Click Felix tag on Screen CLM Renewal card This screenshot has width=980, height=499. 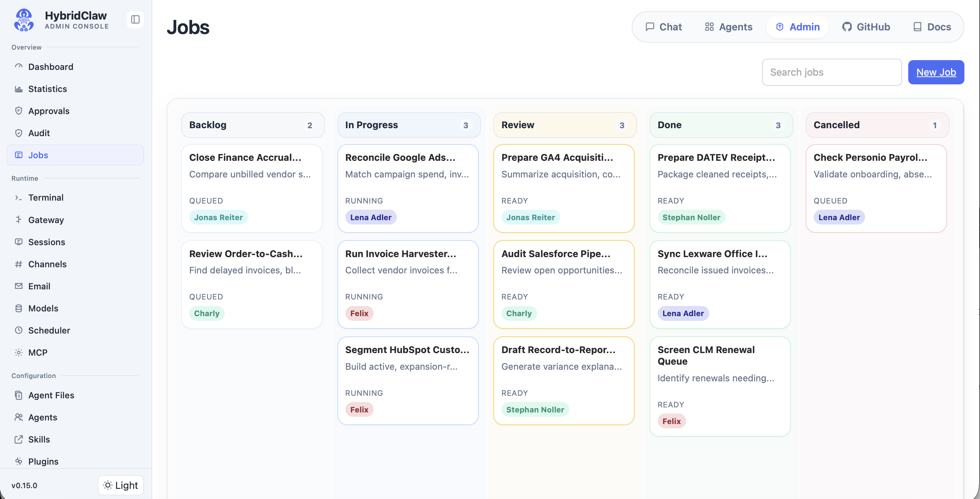[x=672, y=421]
